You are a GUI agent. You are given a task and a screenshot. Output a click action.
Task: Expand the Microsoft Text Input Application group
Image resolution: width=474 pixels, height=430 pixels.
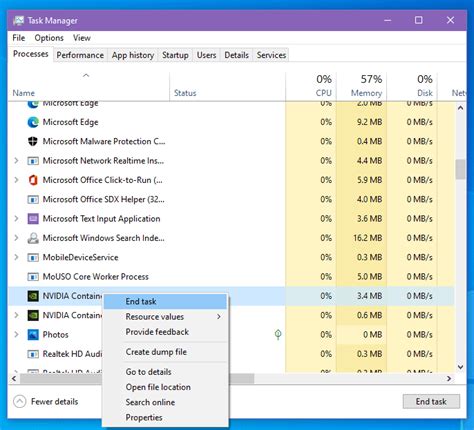pyautogui.click(x=16, y=219)
